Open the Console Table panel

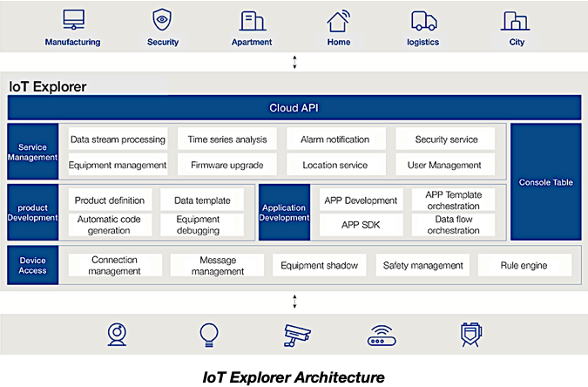[x=545, y=182]
